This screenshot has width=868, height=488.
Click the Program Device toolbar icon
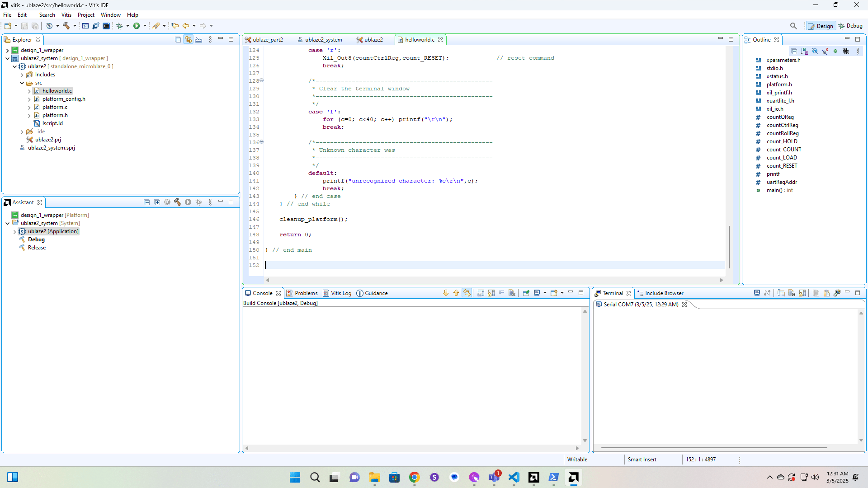[95, 26]
